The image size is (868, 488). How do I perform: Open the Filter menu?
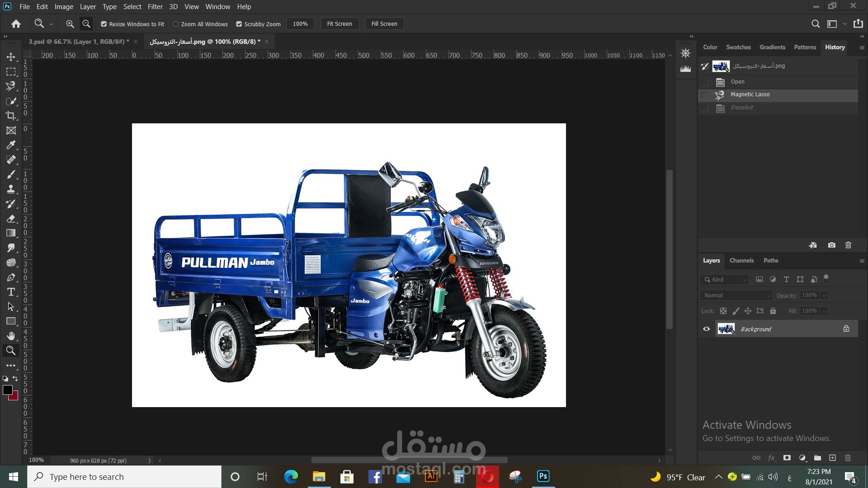pos(155,7)
